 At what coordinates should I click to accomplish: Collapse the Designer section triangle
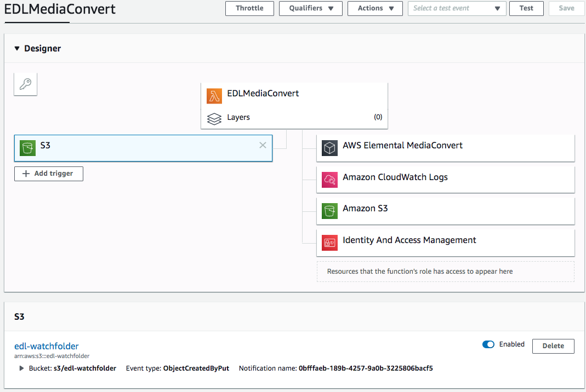17,48
